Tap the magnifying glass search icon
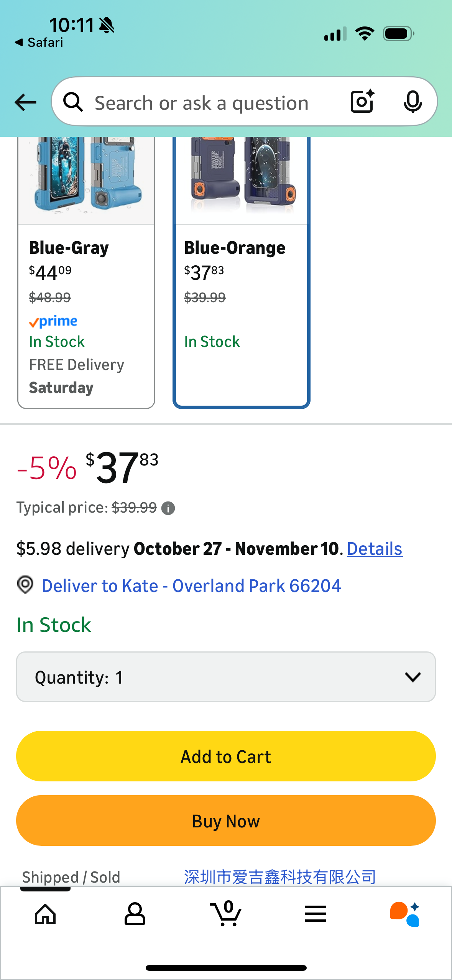Image resolution: width=452 pixels, height=980 pixels. coord(73,102)
